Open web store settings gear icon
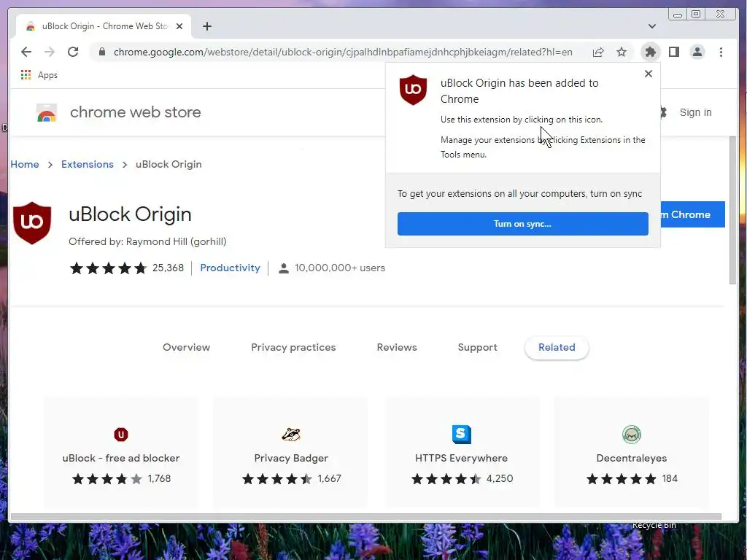Screen dimensions: 747x560 [x=663, y=112]
